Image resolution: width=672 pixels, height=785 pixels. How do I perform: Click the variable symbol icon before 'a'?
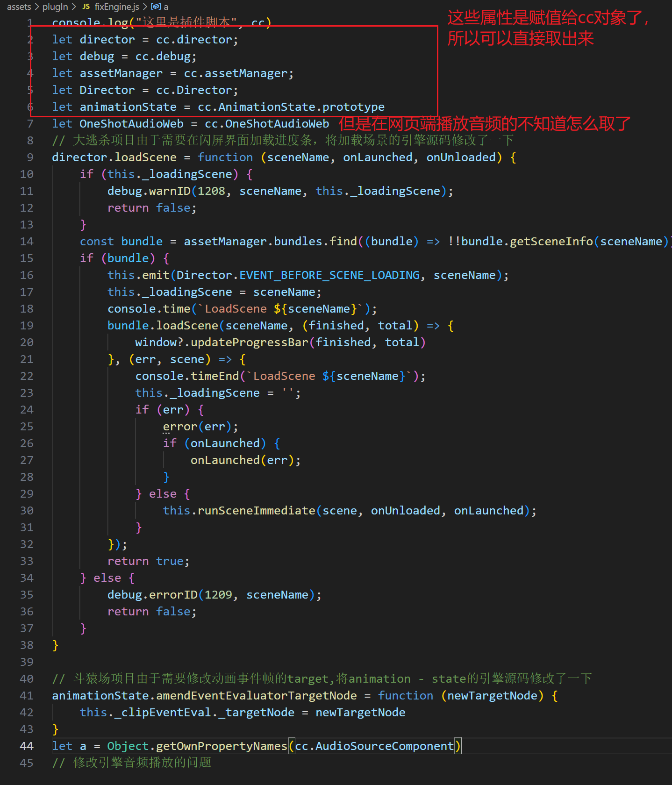(x=156, y=7)
